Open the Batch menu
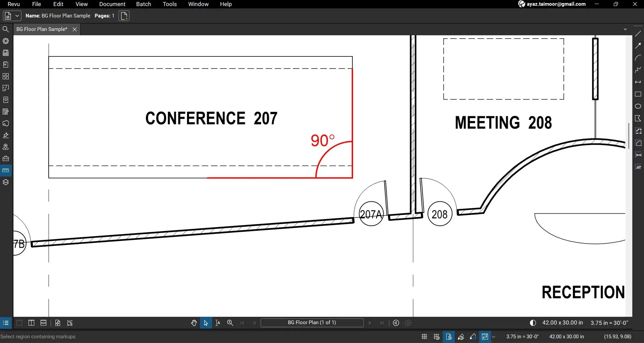Viewport: 644px width, 343px height. tap(144, 4)
